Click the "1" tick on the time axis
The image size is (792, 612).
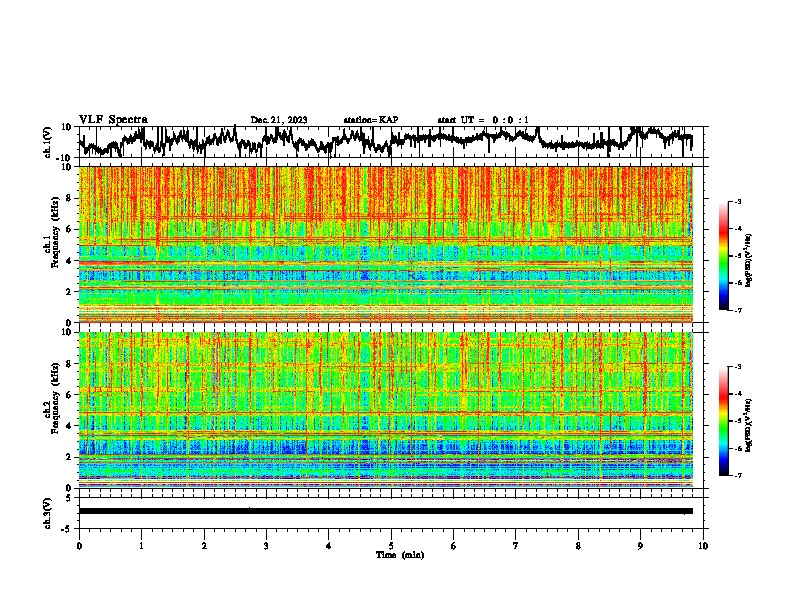(141, 546)
